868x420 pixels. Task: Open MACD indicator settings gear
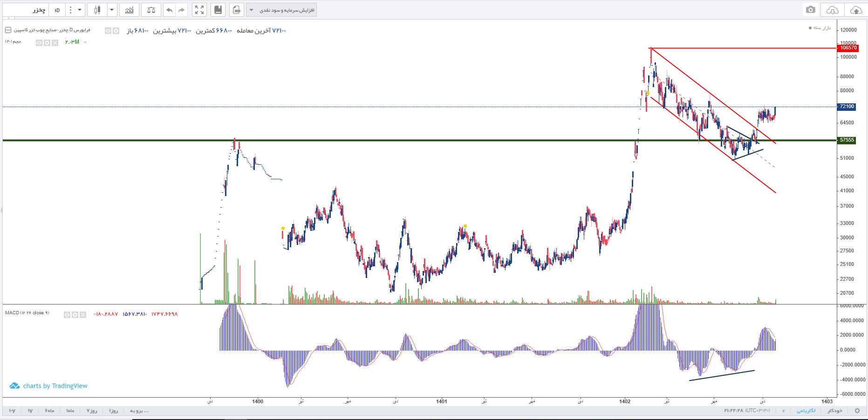point(75,315)
